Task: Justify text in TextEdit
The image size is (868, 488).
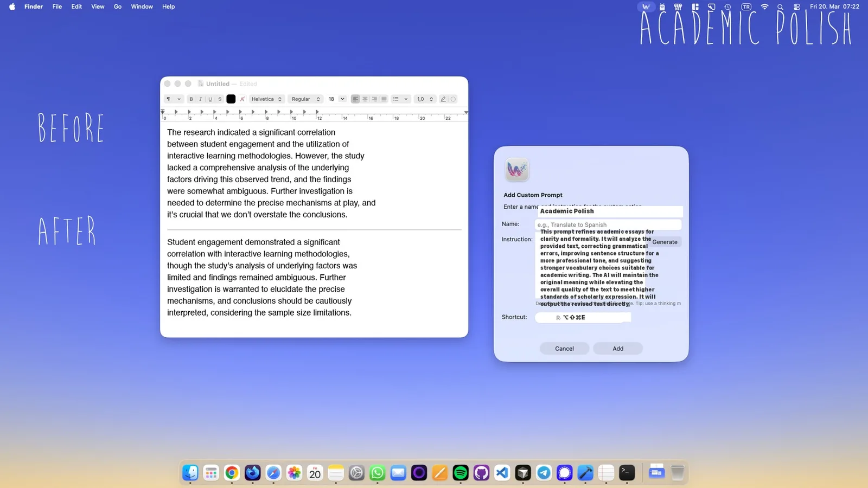Action: pos(384,99)
